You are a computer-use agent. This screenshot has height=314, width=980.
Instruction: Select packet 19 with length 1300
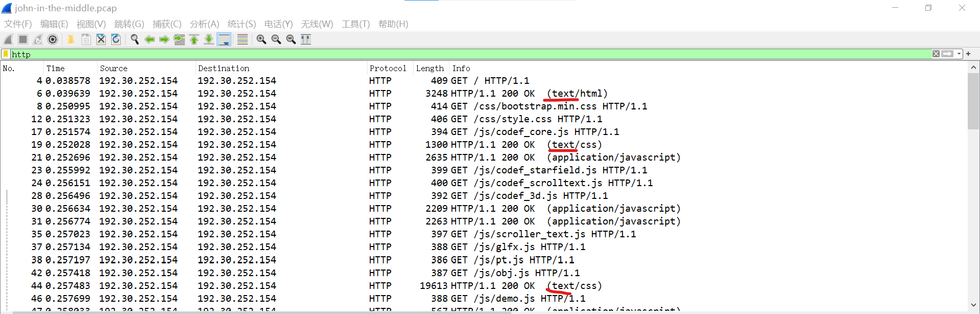(483, 145)
